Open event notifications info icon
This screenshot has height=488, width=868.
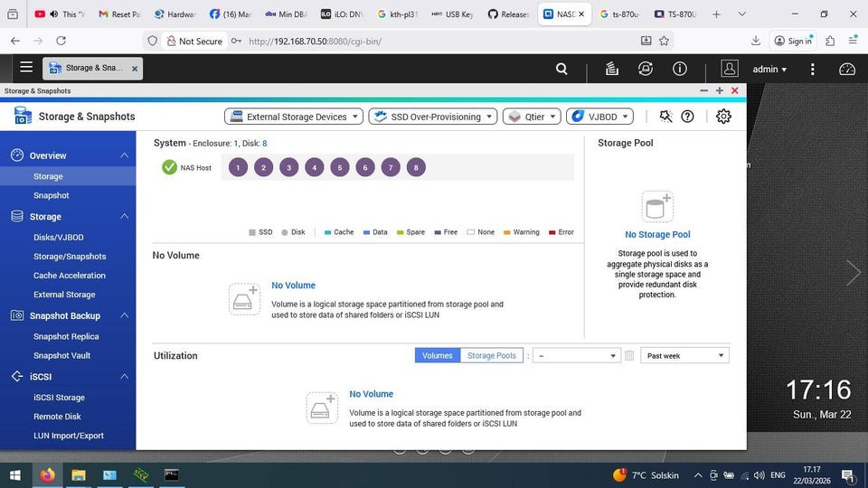click(x=680, y=69)
